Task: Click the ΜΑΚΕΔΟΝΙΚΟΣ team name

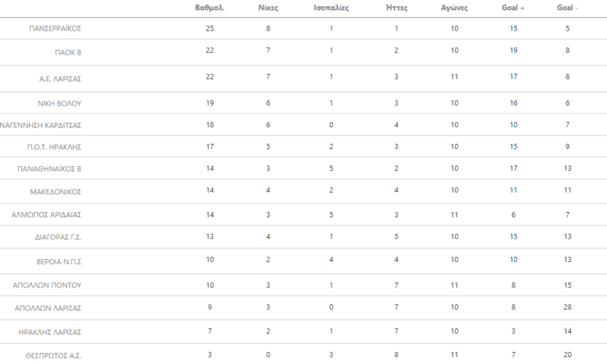Action: (56, 192)
